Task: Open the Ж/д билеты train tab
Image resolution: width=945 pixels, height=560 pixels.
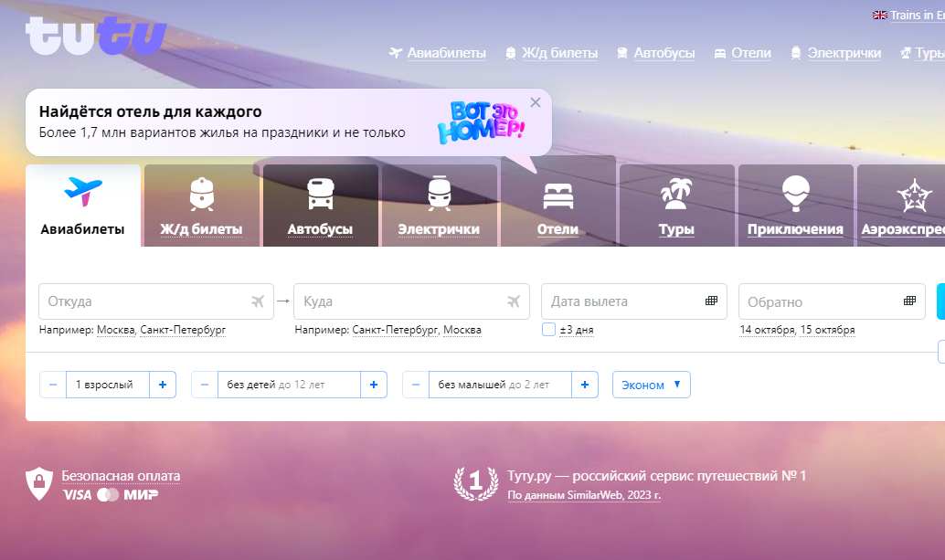Action: (x=201, y=206)
